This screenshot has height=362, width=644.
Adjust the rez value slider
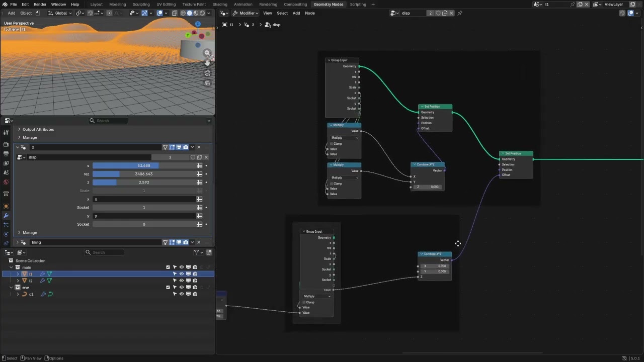[x=143, y=174]
